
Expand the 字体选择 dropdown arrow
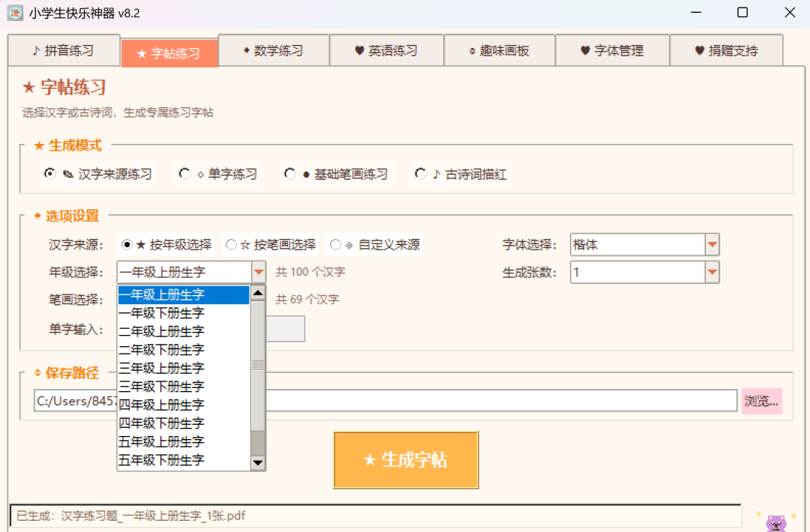(712, 244)
